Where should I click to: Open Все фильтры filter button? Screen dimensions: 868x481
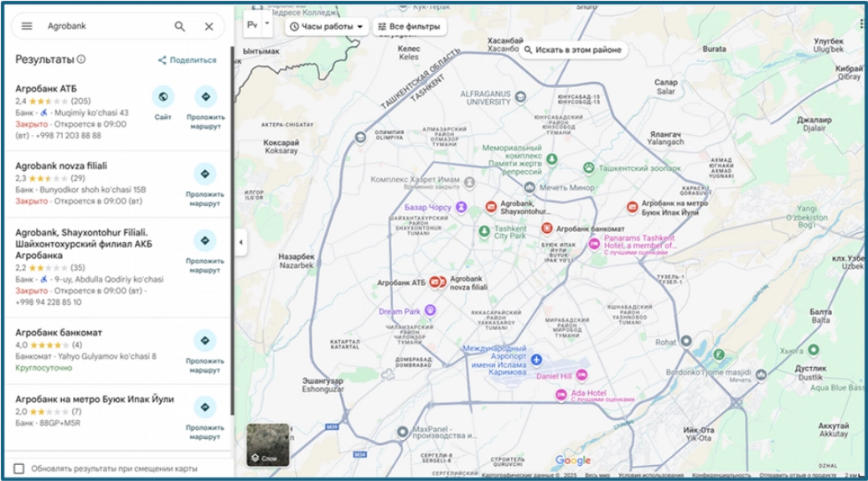pyautogui.click(x=409, y=27)
